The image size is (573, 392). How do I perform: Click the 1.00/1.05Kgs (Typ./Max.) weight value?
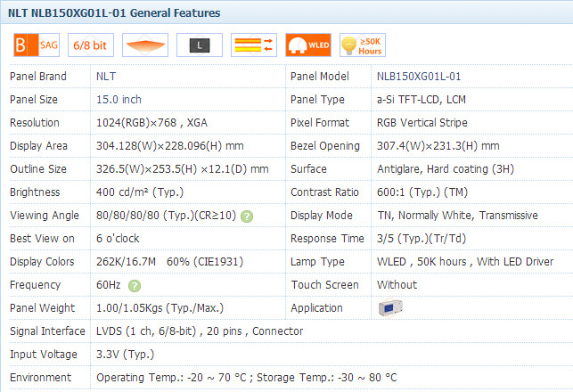click(x=160, y=308)
